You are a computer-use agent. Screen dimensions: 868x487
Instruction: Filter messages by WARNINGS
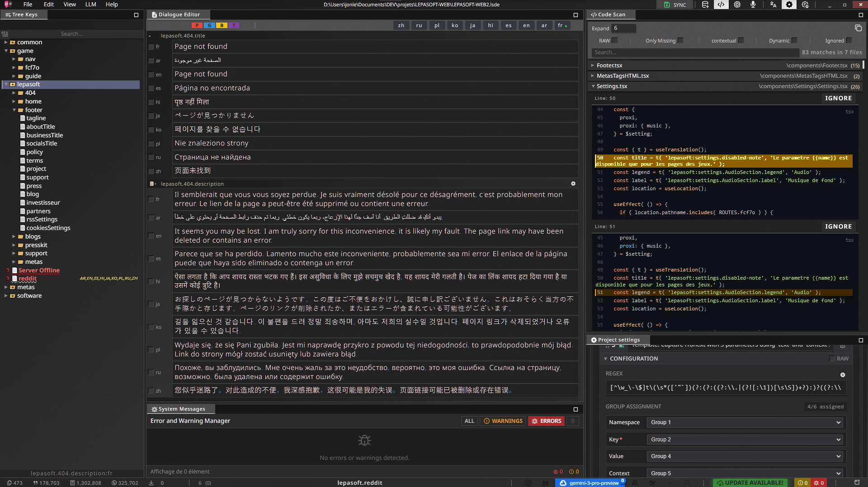pyautogui.click(x=503, y=421)
